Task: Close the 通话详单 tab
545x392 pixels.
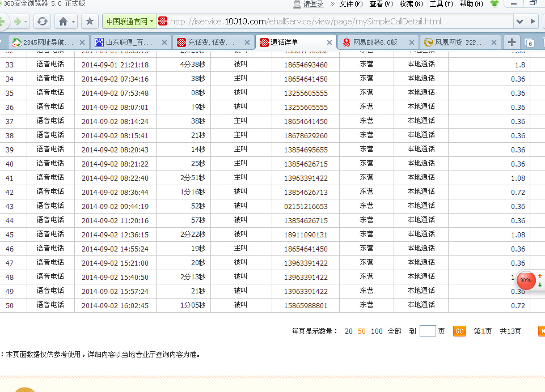Action: (x=330, y=42)
